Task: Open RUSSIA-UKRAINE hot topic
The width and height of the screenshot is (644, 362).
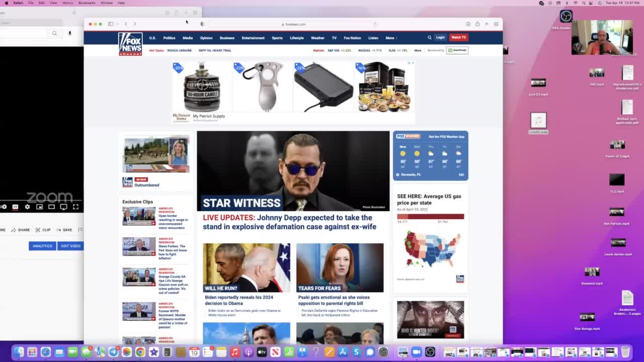Action: point(180,50)
